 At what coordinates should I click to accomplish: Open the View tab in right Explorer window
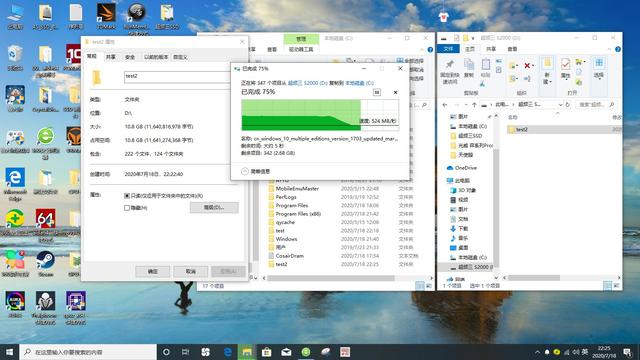512,49
